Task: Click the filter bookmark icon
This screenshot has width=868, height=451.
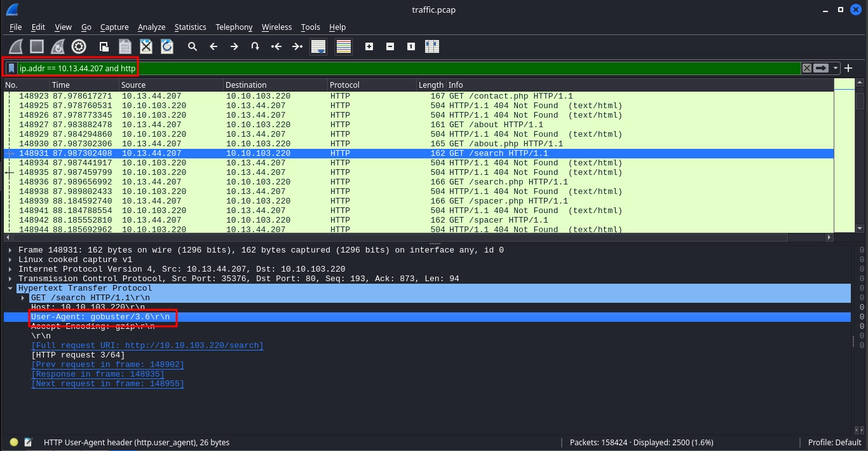Action: click(x=11, y=68)
